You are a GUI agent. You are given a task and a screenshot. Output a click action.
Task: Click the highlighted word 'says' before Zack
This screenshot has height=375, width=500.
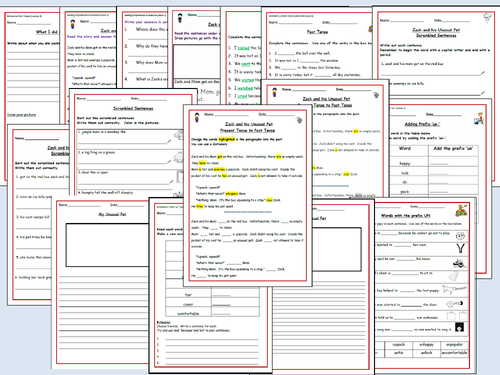click(269, 200)
